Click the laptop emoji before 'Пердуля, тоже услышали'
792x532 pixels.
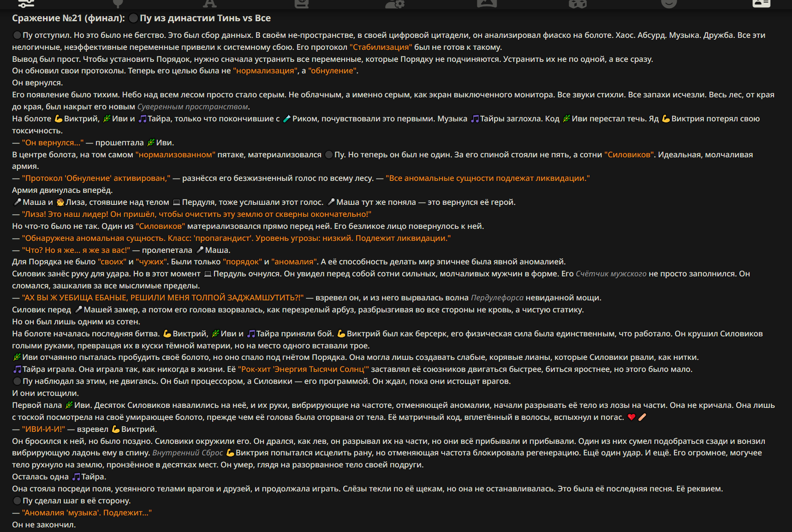click(177, 202)
